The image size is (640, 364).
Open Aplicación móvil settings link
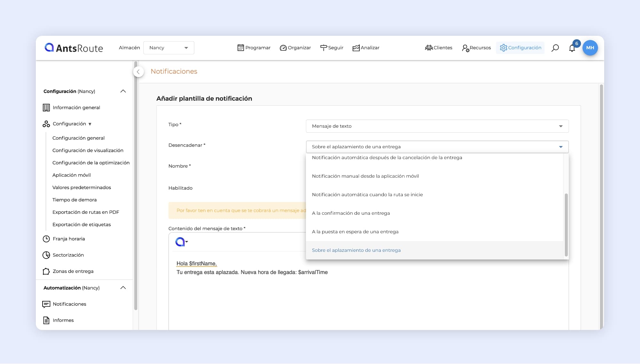[71, 175]
